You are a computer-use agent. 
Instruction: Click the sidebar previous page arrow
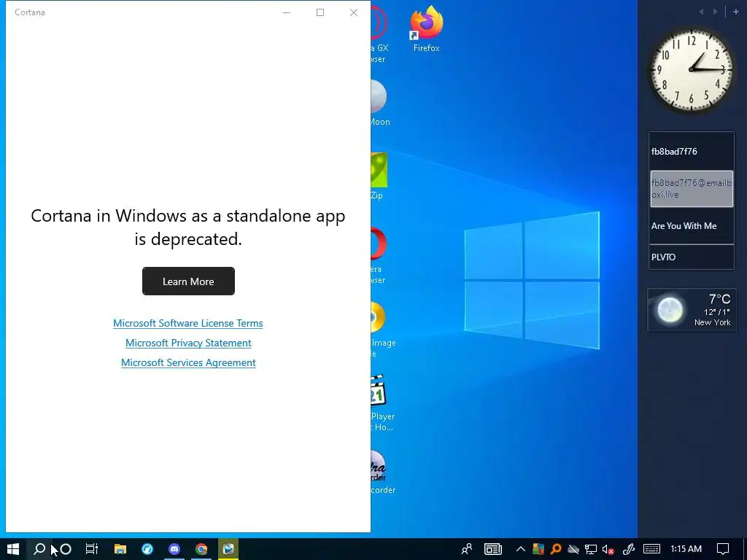[701, 12]
